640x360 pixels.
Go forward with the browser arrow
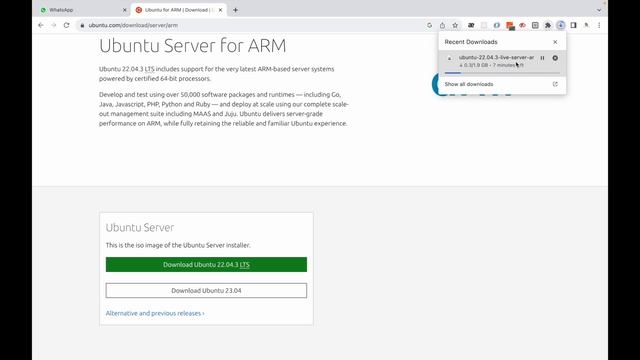point(53,25)
